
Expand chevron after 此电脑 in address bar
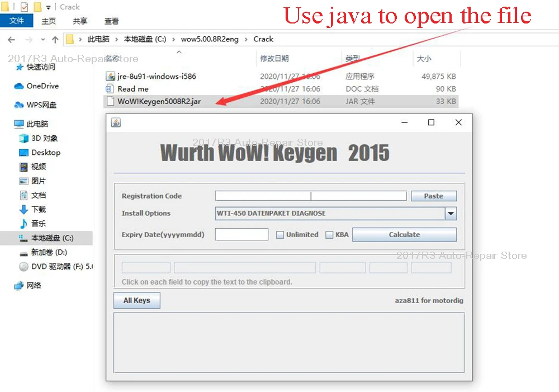[117, 39]
